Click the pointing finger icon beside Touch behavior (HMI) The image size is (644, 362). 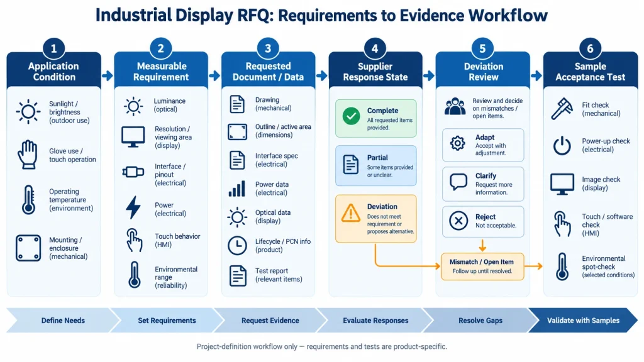[x=135, y=240]
